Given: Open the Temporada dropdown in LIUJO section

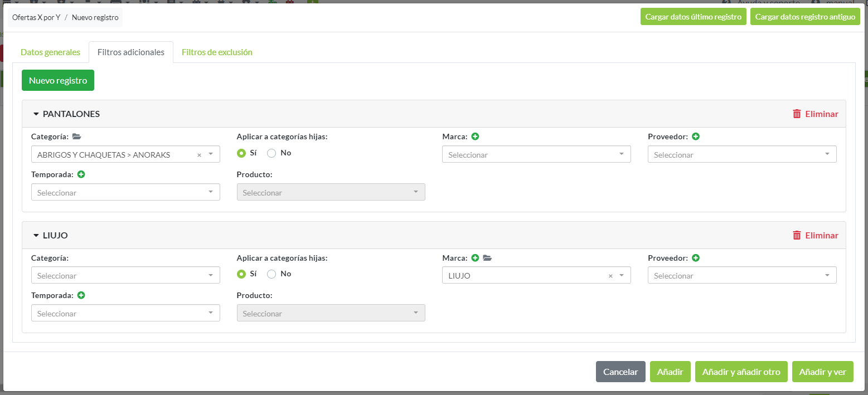Looking at the screenshot, I should [125, 313].
